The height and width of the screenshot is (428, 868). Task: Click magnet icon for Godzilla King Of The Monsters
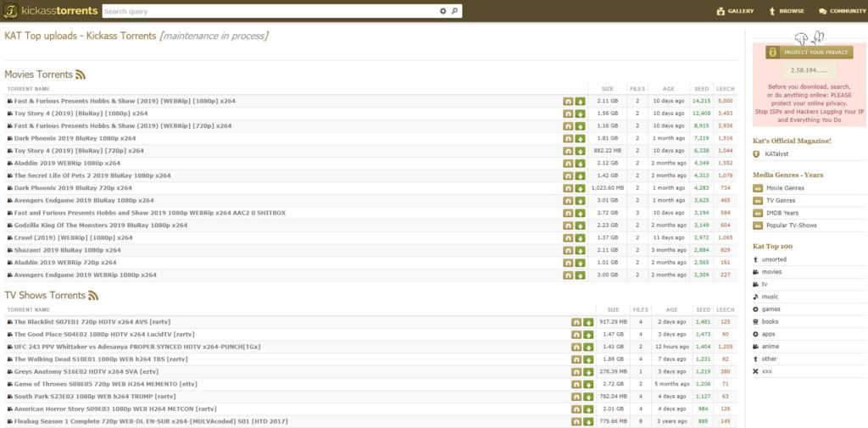pos(568,225)
